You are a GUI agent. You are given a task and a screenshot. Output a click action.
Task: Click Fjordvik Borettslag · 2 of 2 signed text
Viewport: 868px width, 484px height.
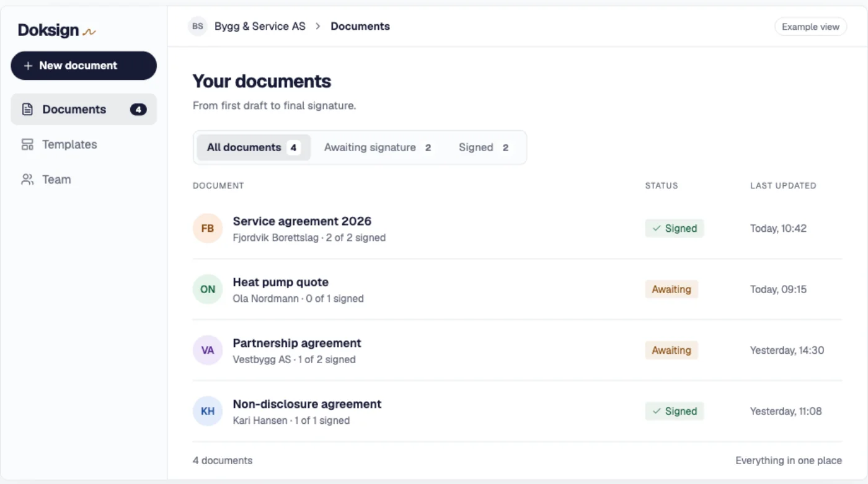coord(309,237)
